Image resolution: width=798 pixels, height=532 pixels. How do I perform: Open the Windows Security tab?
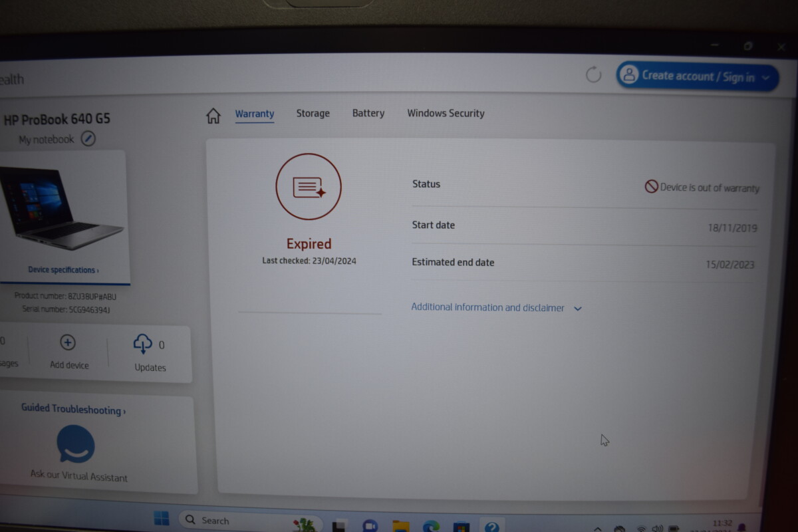[446, 113]
